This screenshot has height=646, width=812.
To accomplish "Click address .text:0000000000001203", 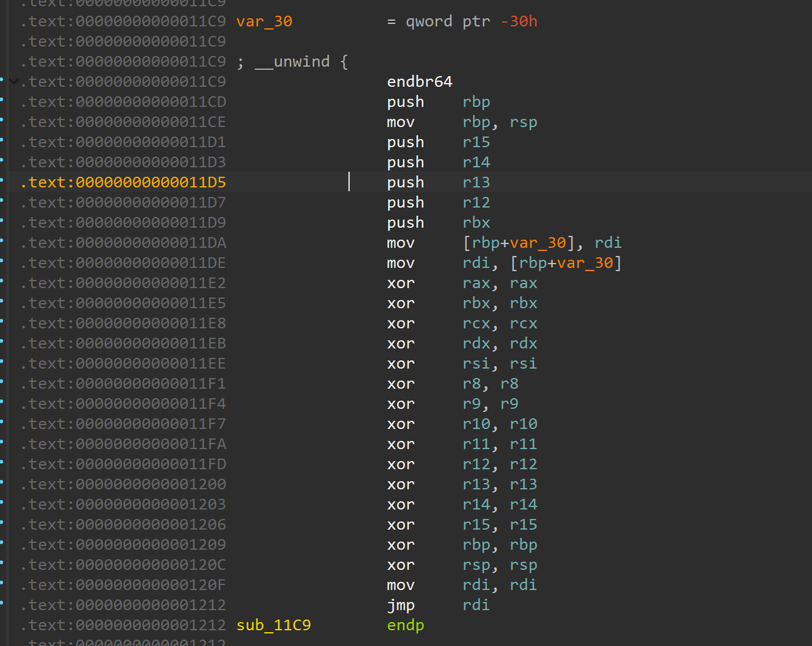I will 123,505.
